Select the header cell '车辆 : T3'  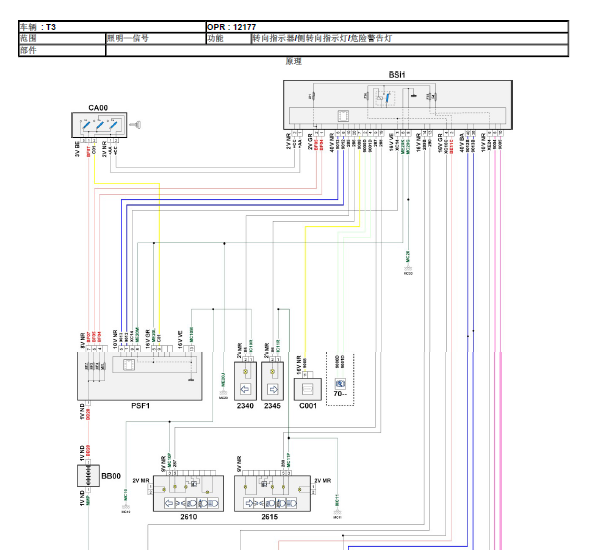(112, 27)
